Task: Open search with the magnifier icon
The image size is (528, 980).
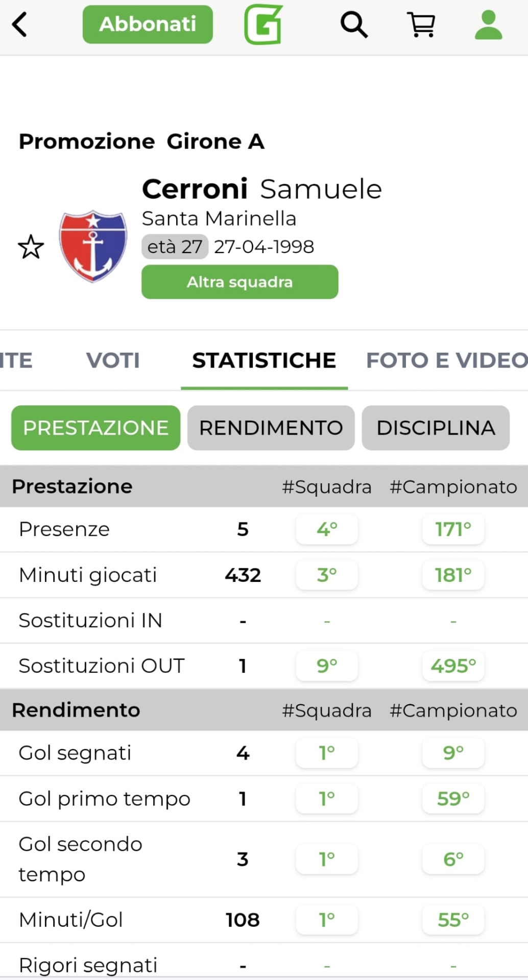Action: coord(354,24)
